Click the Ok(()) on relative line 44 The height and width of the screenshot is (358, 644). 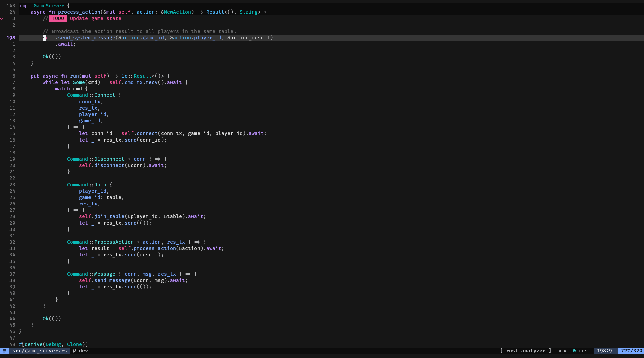pyautogui.click(x=52, y=319)
